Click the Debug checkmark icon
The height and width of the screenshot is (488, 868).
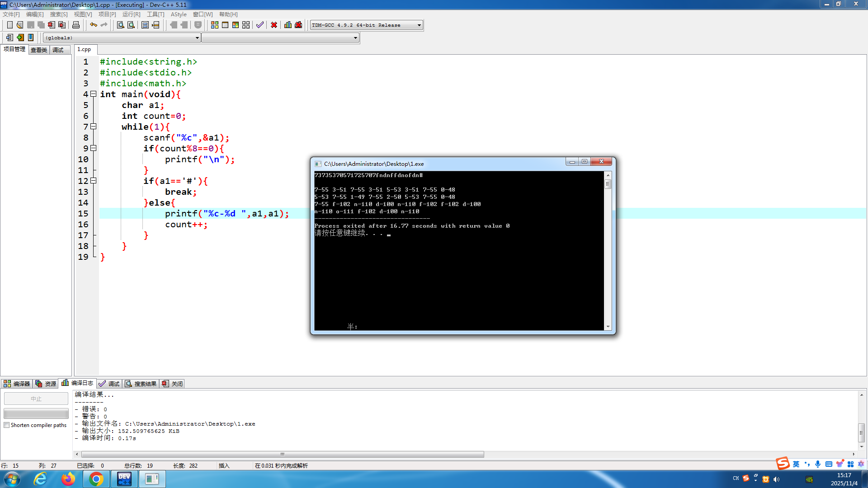pyautogui.click(x=260, y=25)
